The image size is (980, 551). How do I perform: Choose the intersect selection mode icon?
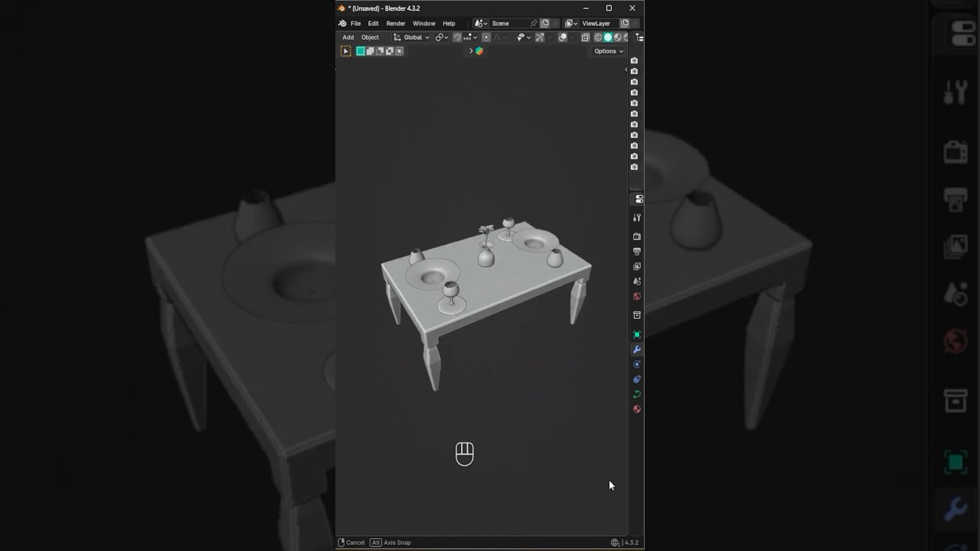click(399, 51)
